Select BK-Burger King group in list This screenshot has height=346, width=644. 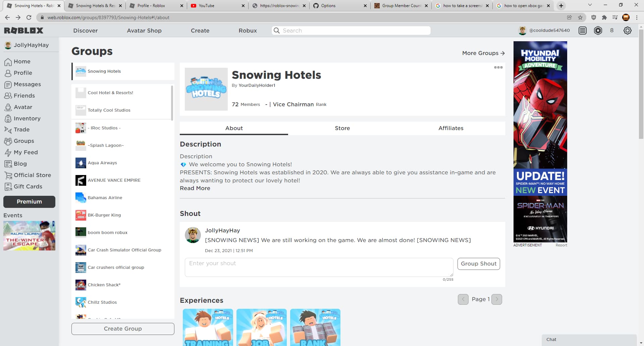123,215
